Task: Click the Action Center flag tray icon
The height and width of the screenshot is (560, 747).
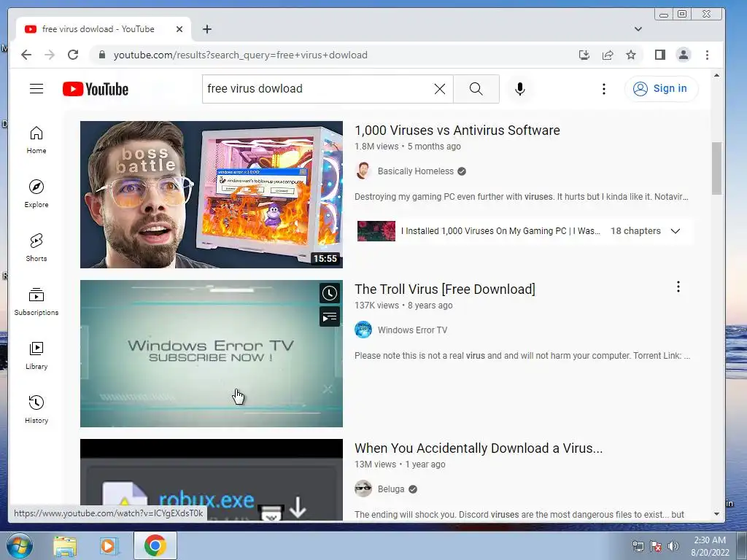Action: 656,546
